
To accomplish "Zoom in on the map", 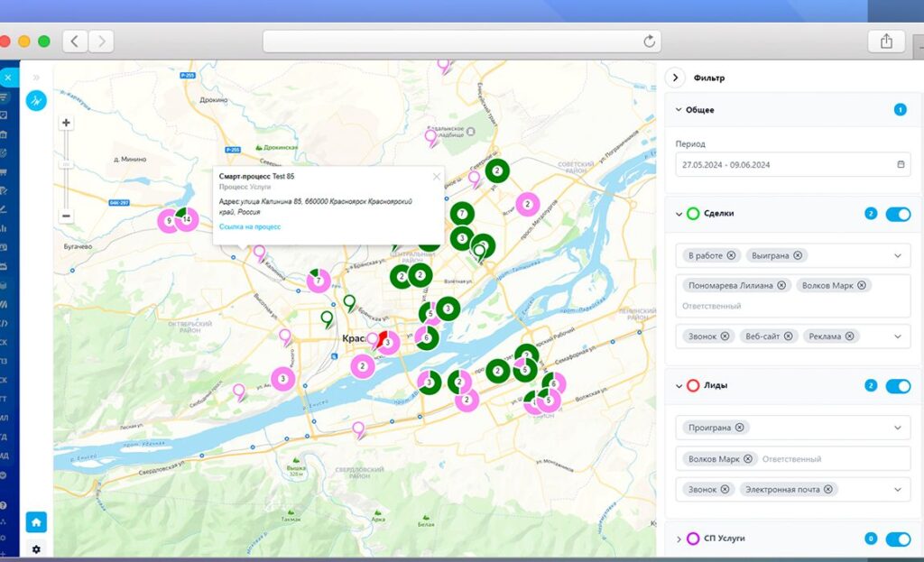I will (66, 123).
